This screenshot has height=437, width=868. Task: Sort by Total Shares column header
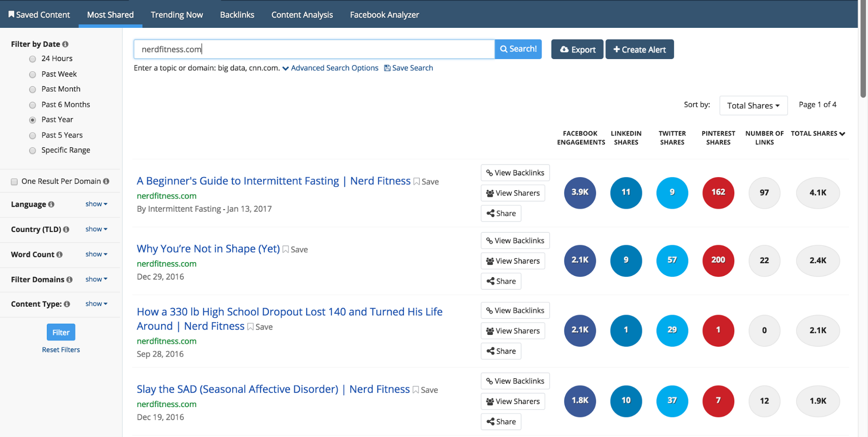point(818,133)
